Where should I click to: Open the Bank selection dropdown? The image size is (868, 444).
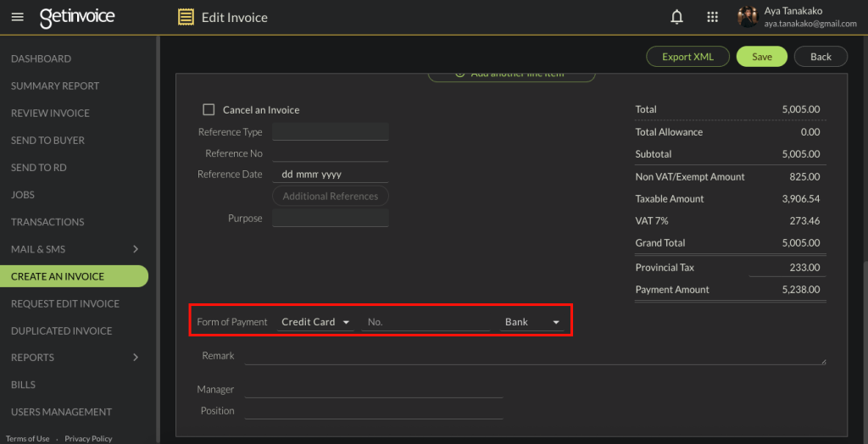[531, 322]
